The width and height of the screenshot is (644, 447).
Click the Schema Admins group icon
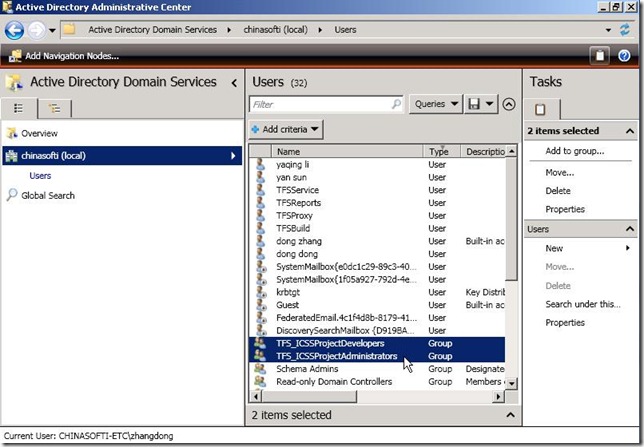260,368
